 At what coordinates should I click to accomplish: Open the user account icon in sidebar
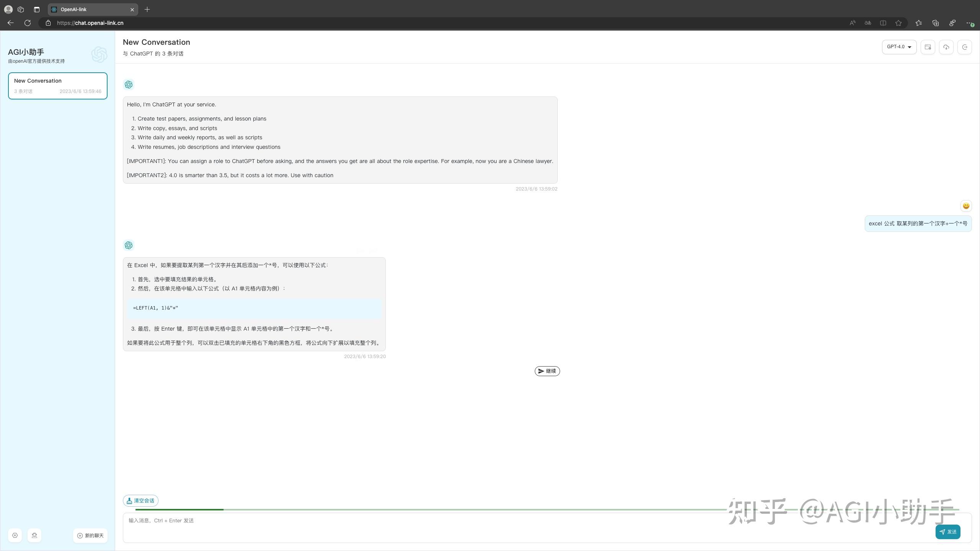click(x=34, y=535)
